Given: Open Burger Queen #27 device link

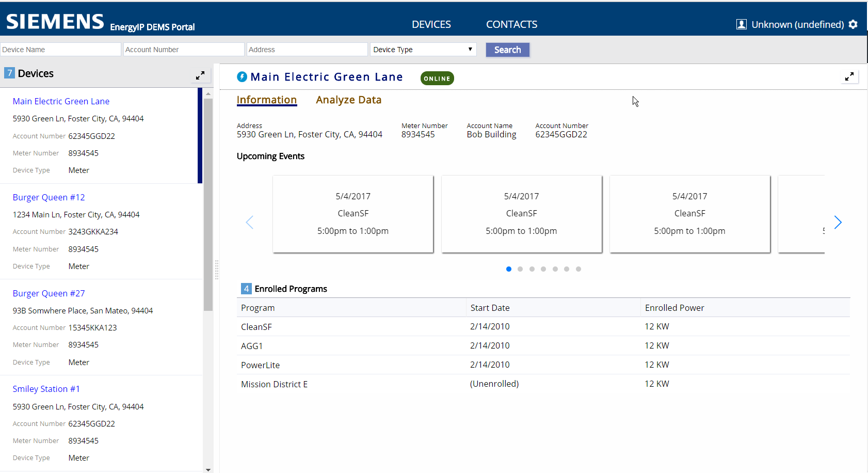Looking at the screenshot, I should point(49,293).
